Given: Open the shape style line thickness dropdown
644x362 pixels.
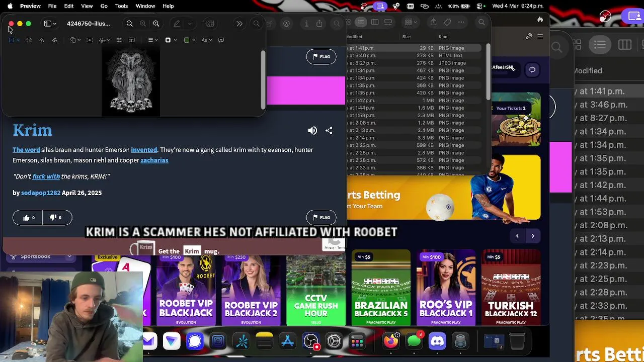Looking at the screenshot, I should 152,40.
